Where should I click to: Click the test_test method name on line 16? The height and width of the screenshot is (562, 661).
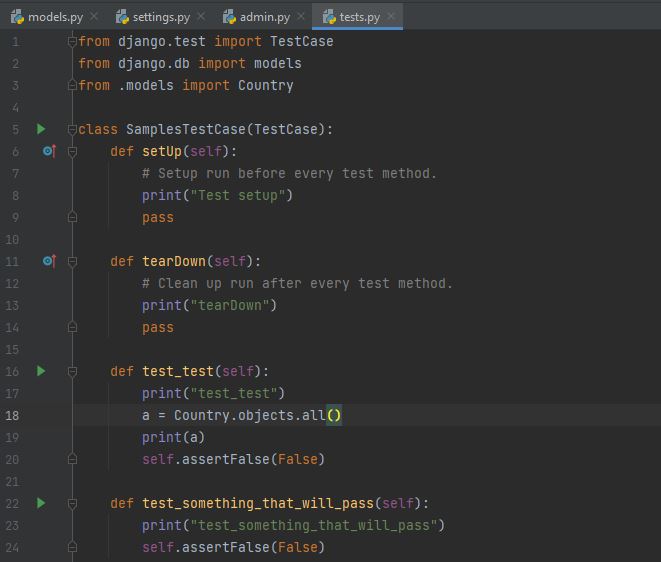[x=178, y=371]
